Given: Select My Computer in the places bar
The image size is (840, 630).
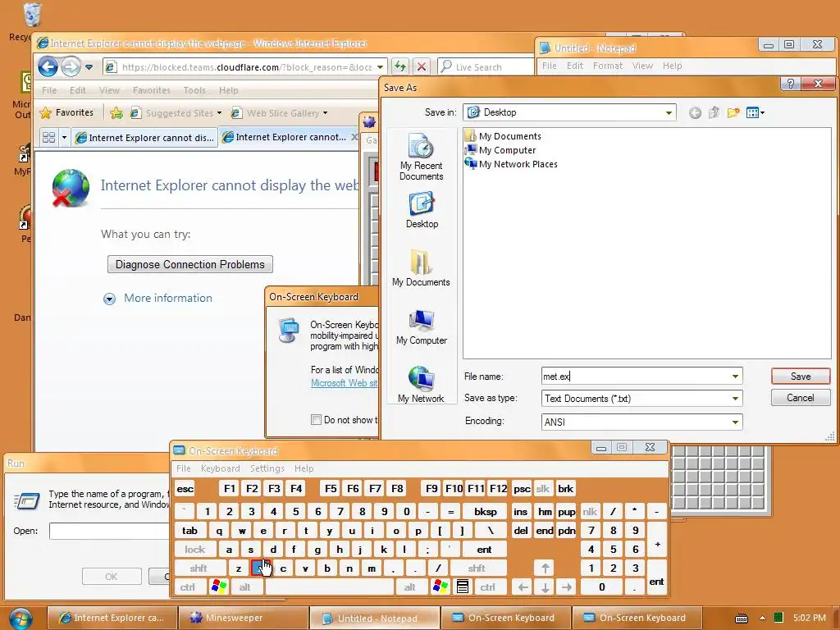Looking at the screenshot, I should coord(422,327).
